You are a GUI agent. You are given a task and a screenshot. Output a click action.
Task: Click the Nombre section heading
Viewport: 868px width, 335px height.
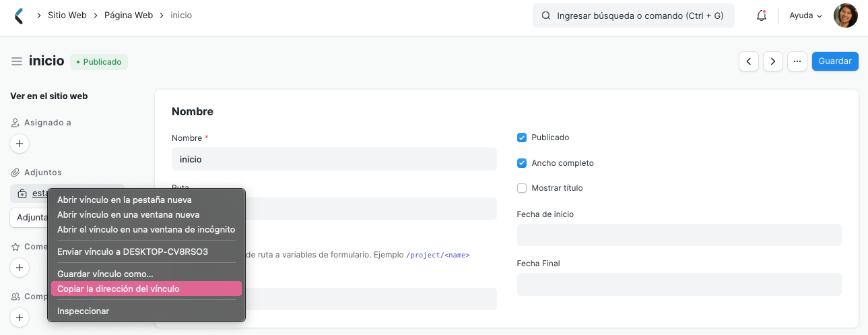(193, 111)
